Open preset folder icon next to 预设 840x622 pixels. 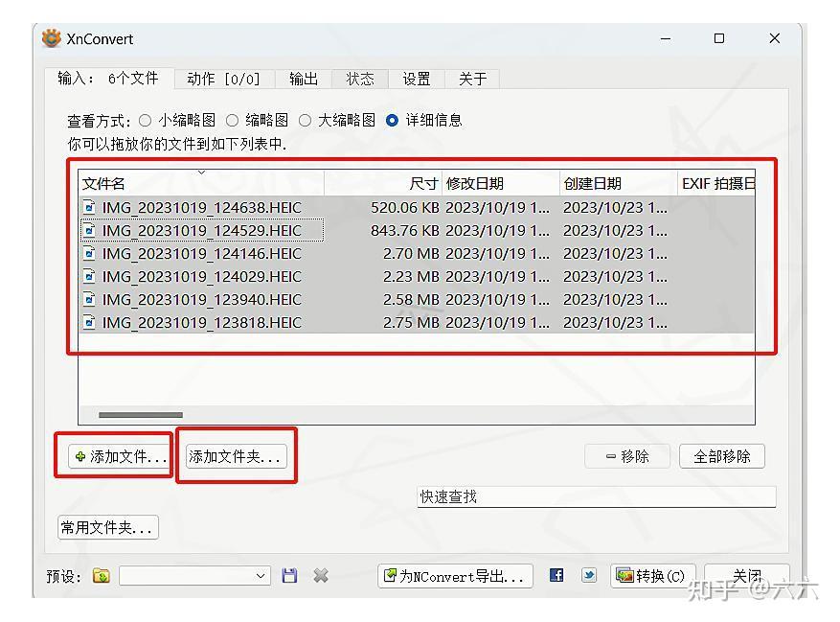[x=102, y=576]
